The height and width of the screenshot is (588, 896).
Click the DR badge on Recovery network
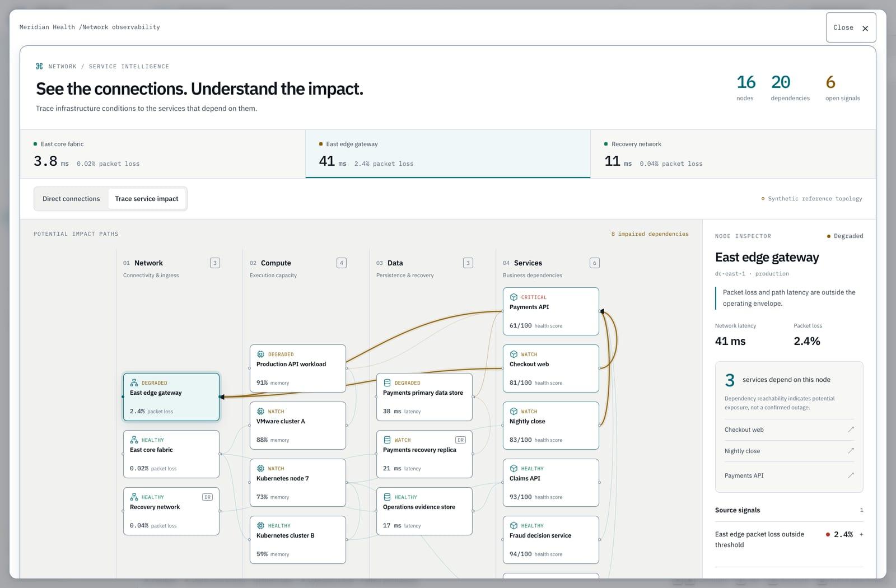click(207, 497)
